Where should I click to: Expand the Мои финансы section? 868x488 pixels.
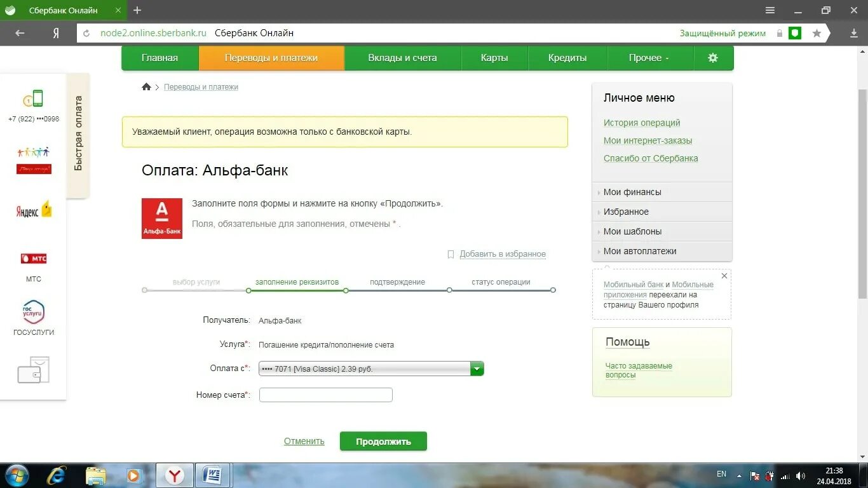point(662,192)
